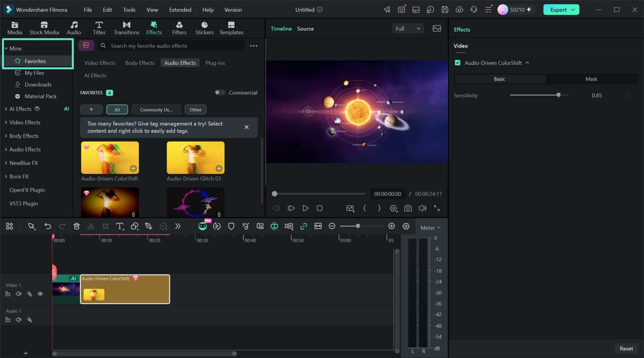Image resolution: width=644 pixels, height=358 pixels.
Task: Uncheck the Audio-Driven ColorShift checkbox
Action: (457, 63)
